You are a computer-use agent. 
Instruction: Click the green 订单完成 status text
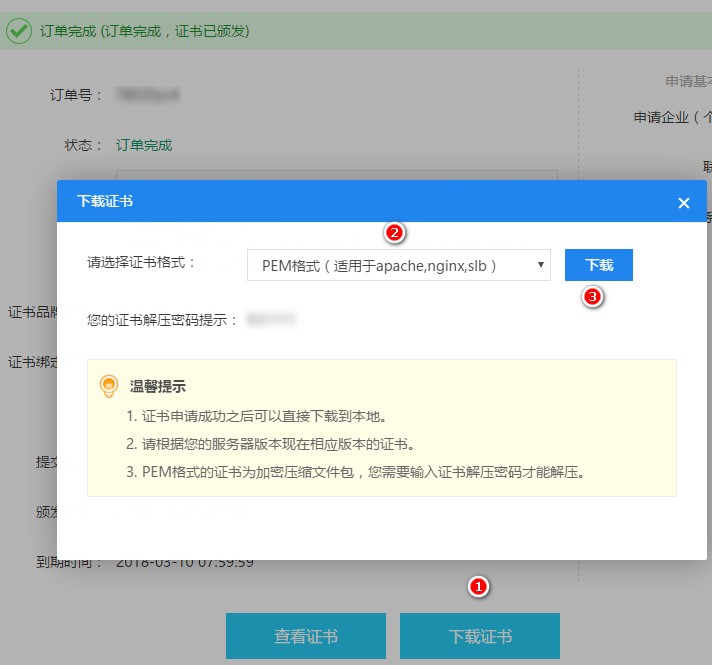tap(144, 145)
